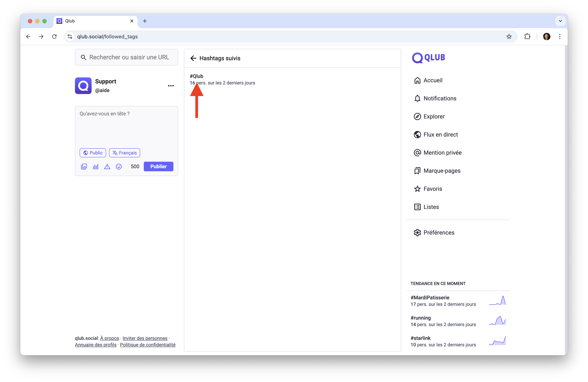
Task: Change post visibility via Public button
Action: (93, 153)
